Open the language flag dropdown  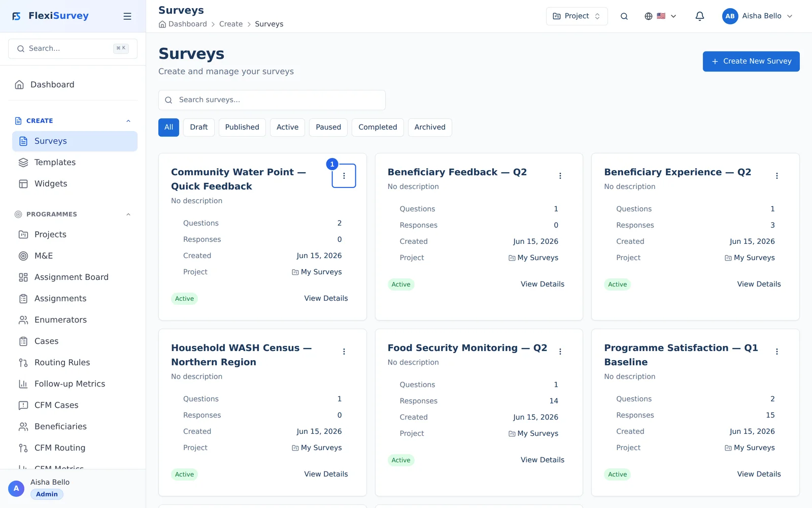click(660, 16)
